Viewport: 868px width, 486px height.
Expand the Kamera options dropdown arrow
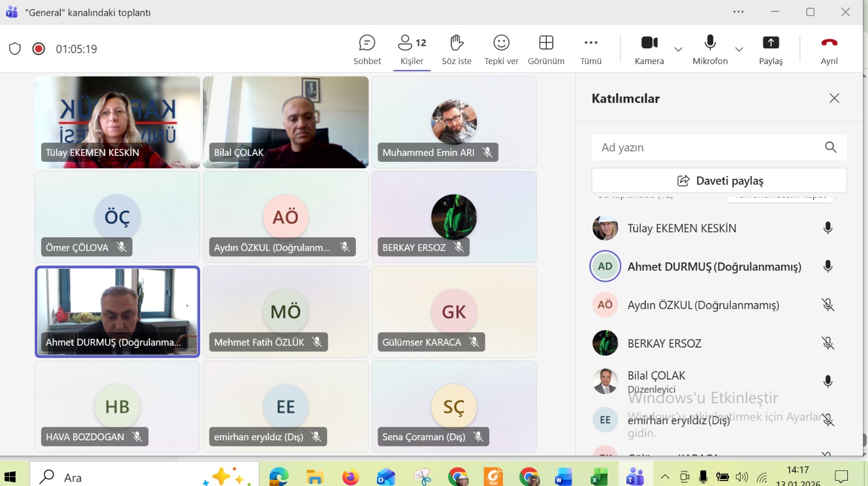[678, 49]
